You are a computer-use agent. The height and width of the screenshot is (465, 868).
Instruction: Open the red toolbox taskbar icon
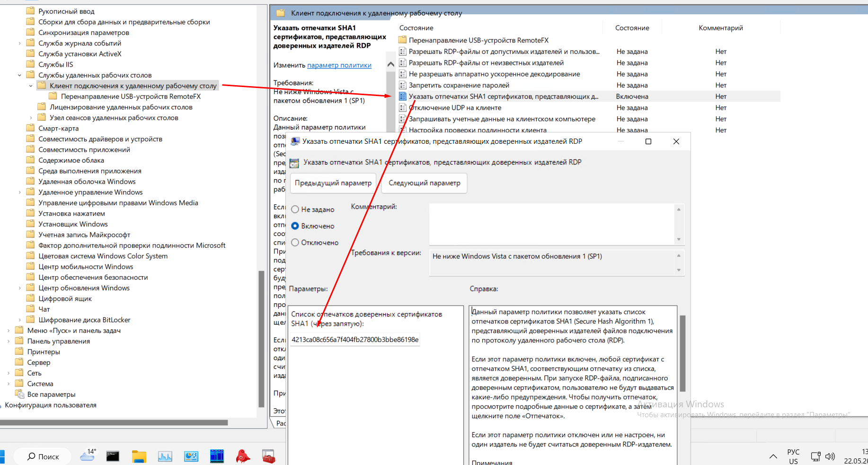269,456
